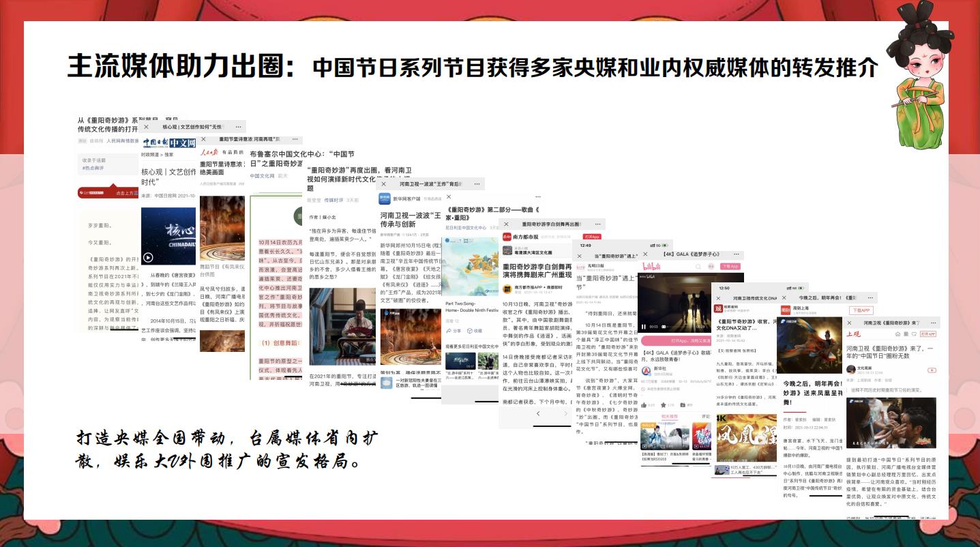Close the 河南卫视传统文化DNA article
The height and width of the screenshot is (547, 980).
[x=719, y=298]
